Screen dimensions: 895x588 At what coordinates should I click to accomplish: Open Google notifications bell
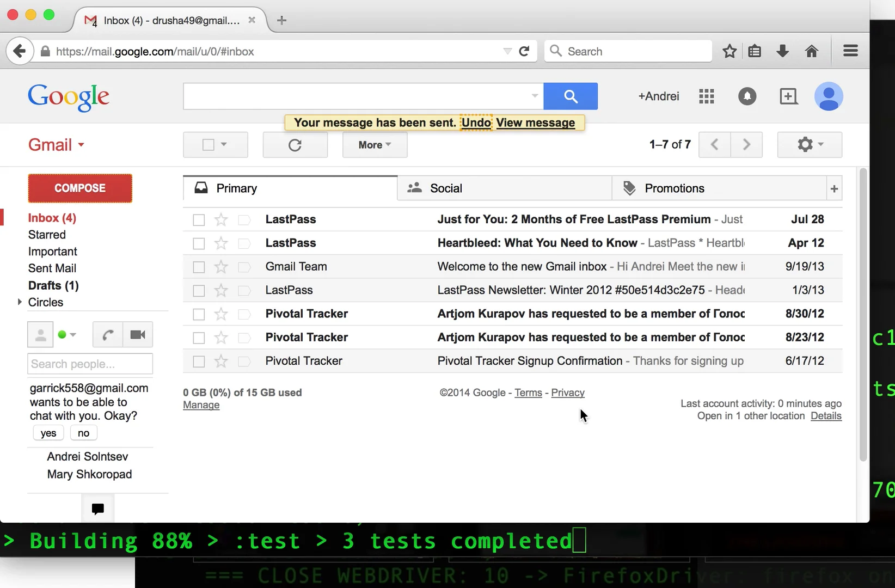pyautogui.click(x=747, y=96)
